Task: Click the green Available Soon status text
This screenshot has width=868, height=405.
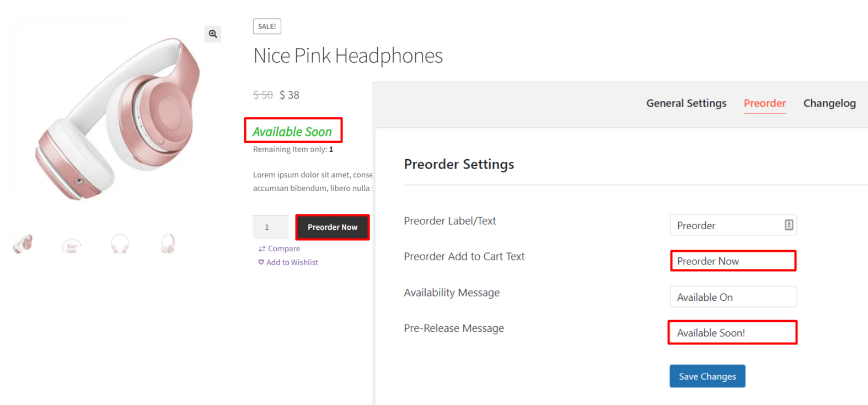Action: point(293,131)
